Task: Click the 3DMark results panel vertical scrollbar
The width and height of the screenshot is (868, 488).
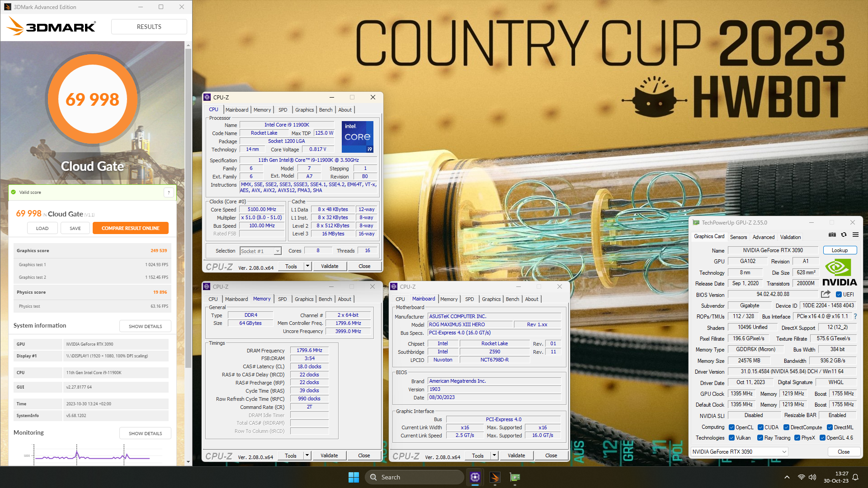Action: (188, 203)
